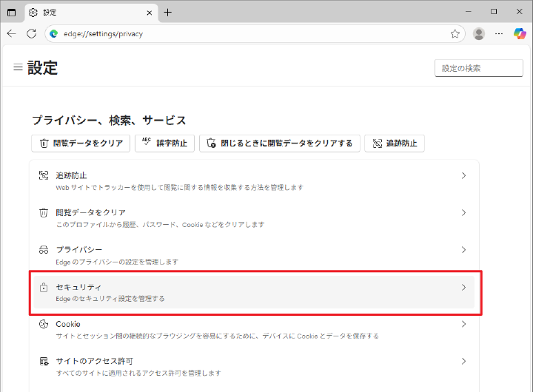This screenshot has height=392, width=533.
Task: Click the browser refresh icon
Action: [31, 33]
